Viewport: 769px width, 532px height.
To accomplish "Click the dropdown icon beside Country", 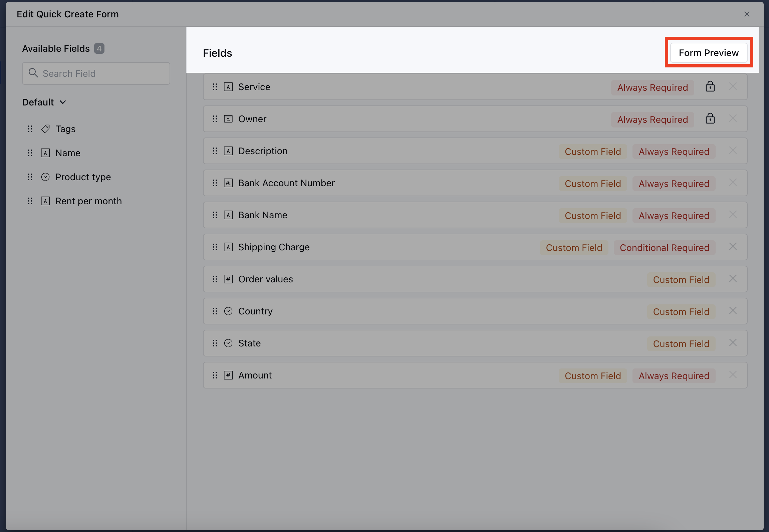I will click(x=228, y=311).
